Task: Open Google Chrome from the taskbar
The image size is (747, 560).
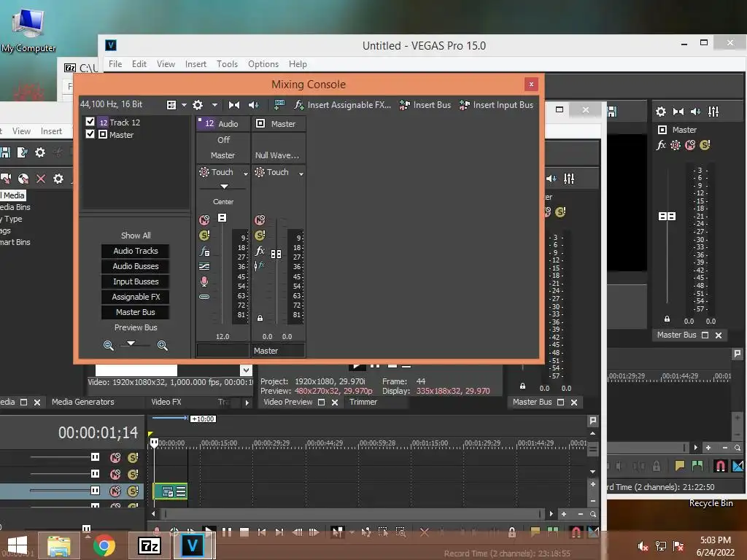Action: tap(104, 545)
